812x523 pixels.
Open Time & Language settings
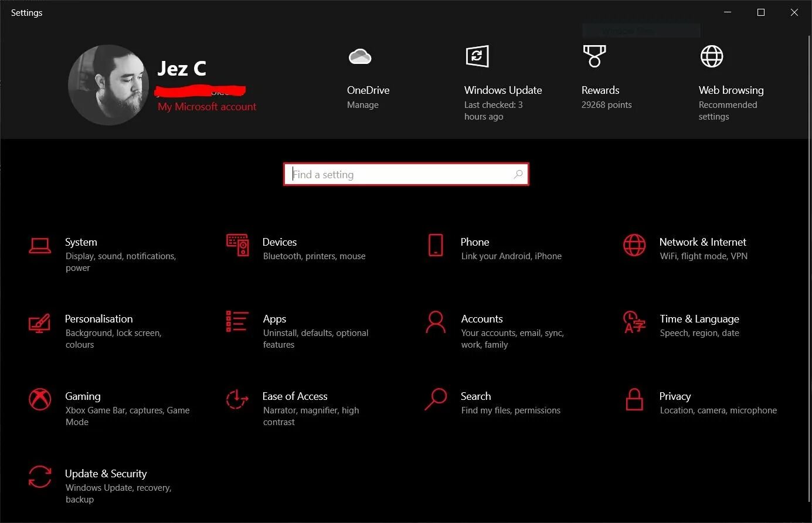pos(699,318)
